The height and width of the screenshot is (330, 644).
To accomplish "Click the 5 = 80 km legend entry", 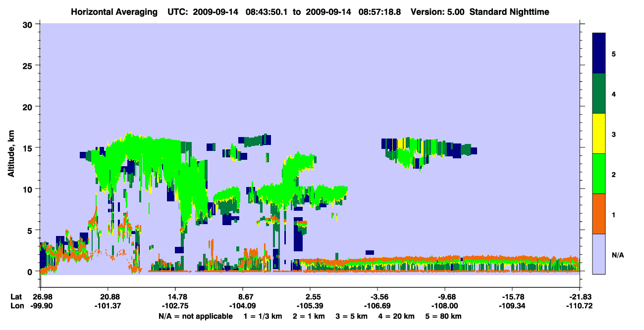I will tap(443, 316).
